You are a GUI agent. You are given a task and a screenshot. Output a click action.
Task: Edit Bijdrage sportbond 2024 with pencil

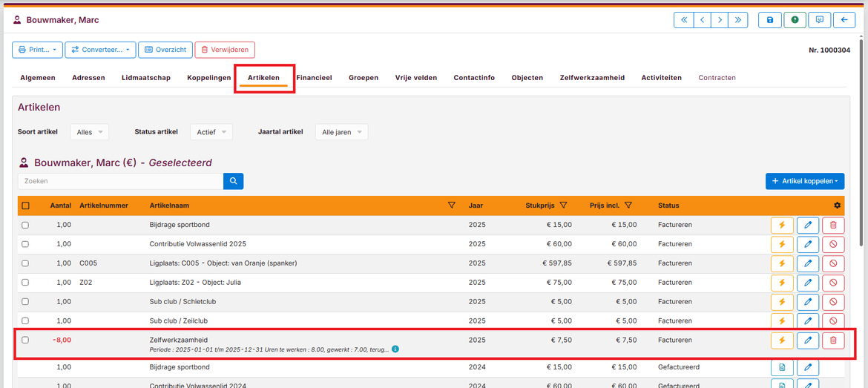tap(808, 367)
